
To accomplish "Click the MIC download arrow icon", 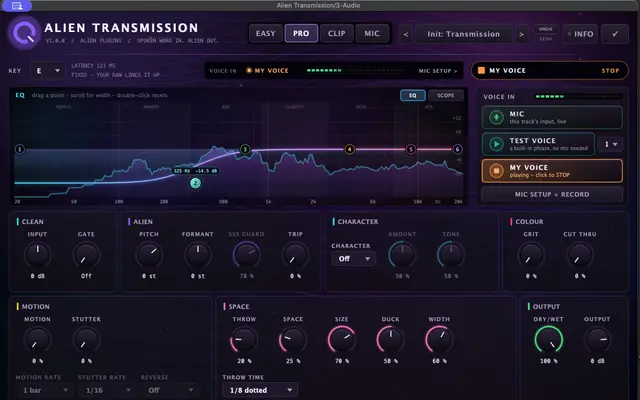I will [x=496, y=118].
